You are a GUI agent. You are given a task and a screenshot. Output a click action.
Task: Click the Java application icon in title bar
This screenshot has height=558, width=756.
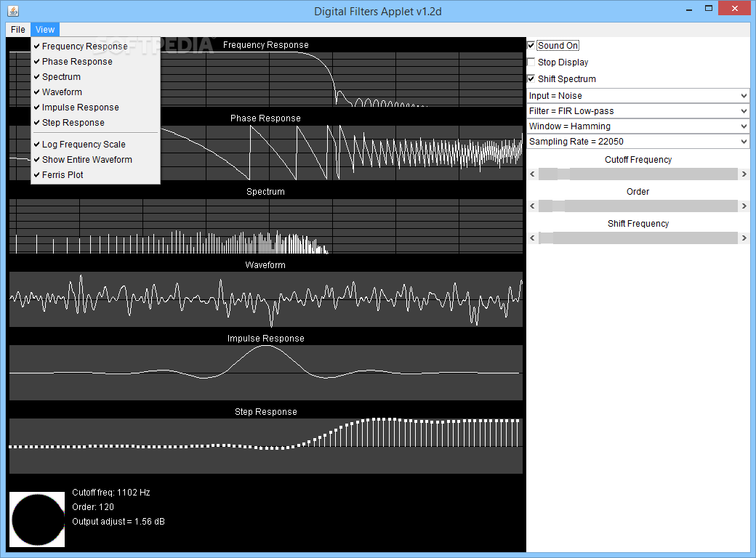click(12, 11)
